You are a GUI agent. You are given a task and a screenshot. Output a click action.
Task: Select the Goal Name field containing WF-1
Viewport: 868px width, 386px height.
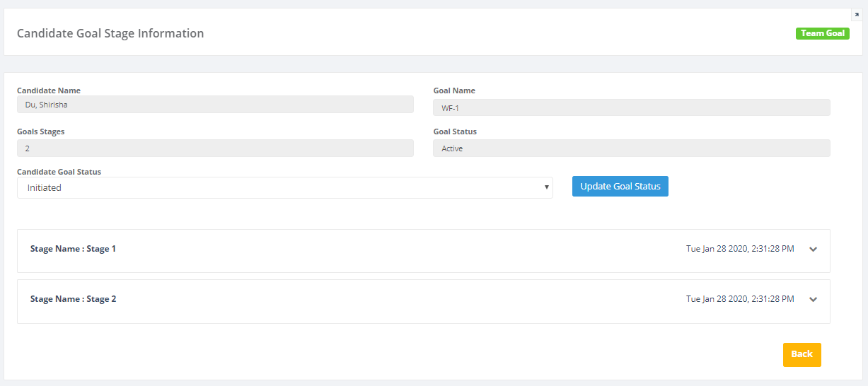(x=631, y=107)
